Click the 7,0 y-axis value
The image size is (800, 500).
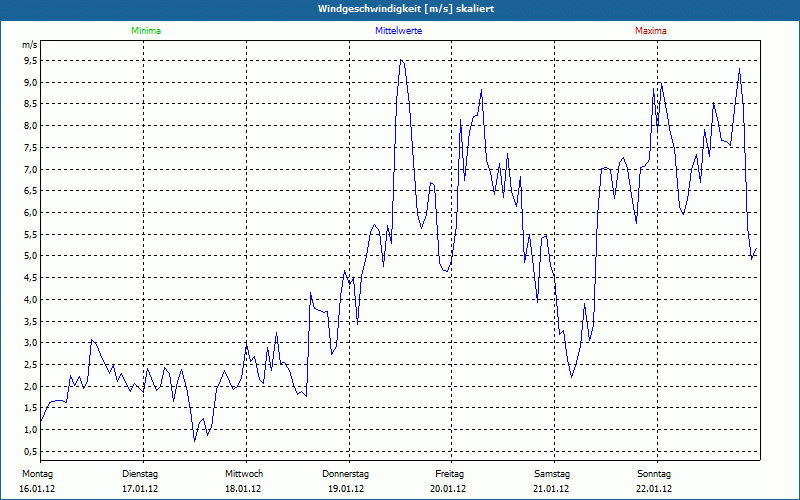(30, 169)
